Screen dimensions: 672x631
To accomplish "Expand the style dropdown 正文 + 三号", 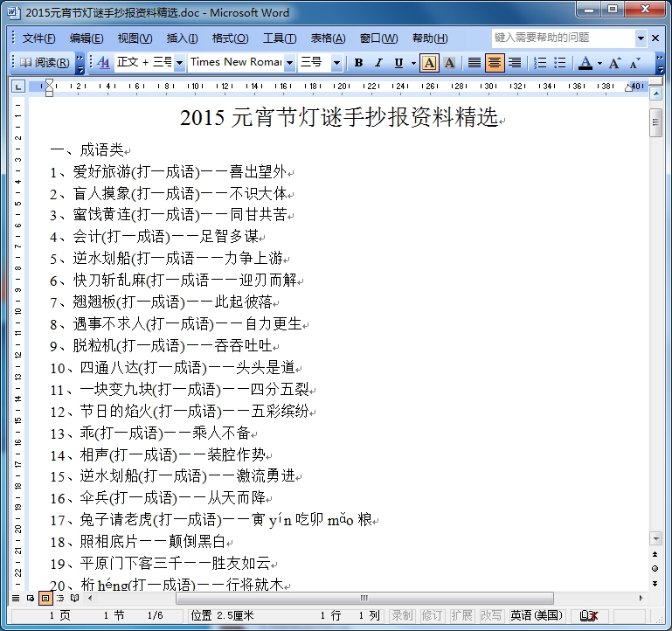I will tap(179, 63).
